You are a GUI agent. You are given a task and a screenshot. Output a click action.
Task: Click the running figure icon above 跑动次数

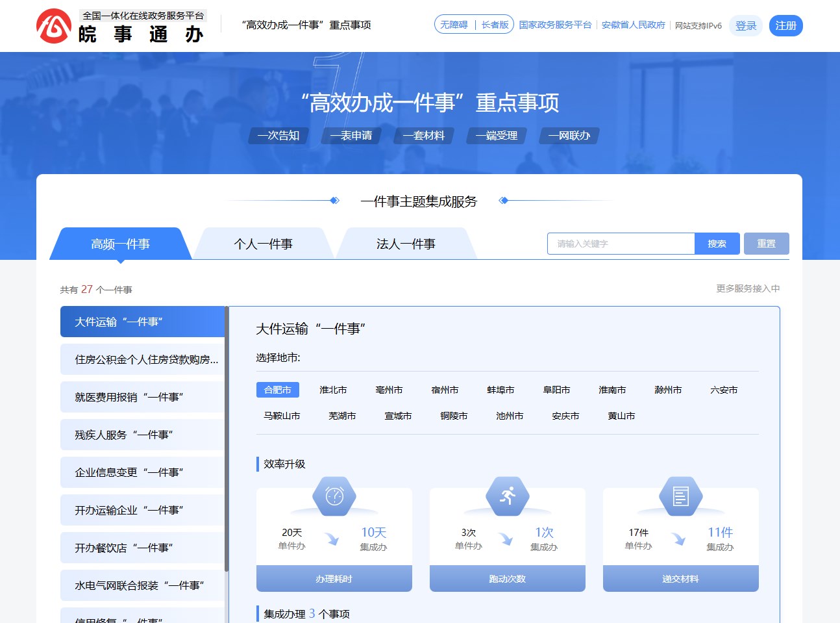tap(507, 496)
